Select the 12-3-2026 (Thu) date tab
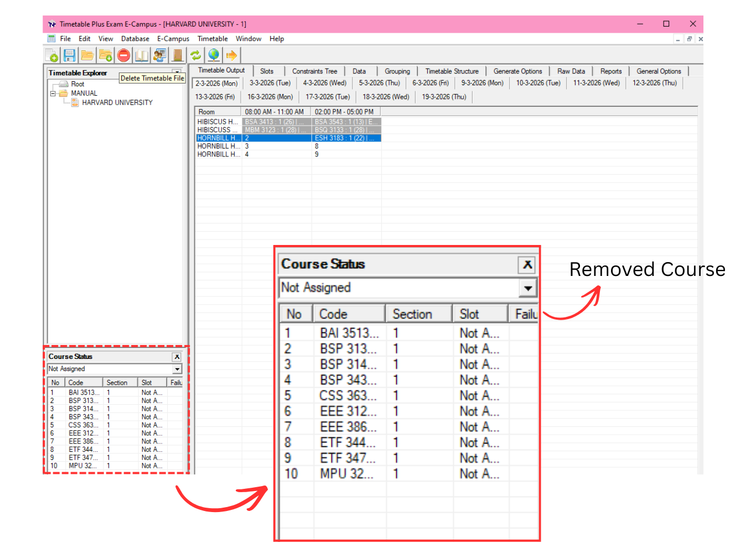 pos(655,83)
